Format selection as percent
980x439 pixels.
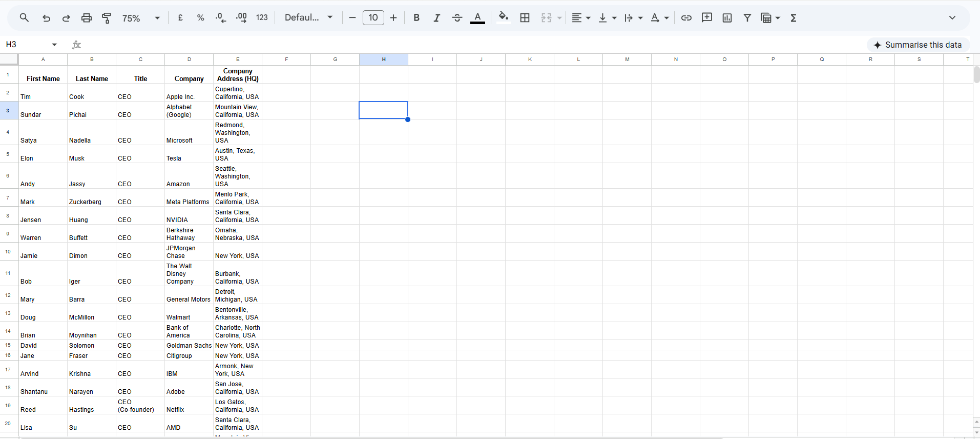tap(200, 18)
